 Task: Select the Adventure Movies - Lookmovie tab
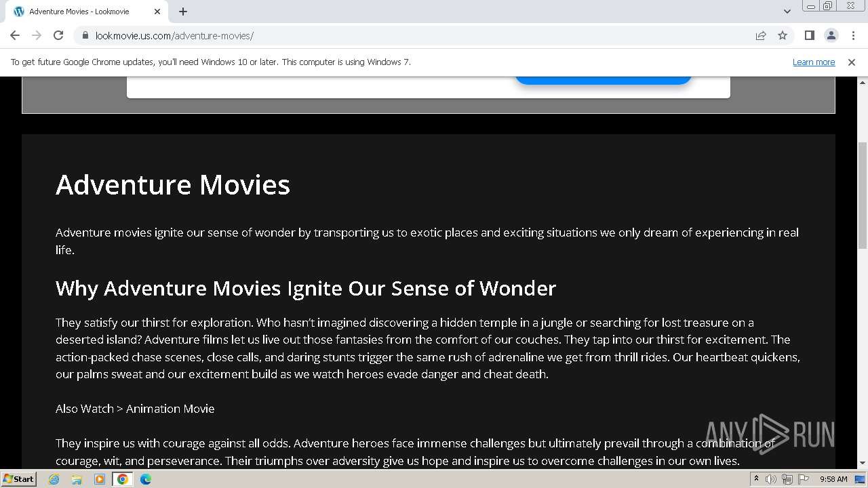click(86, 12)
